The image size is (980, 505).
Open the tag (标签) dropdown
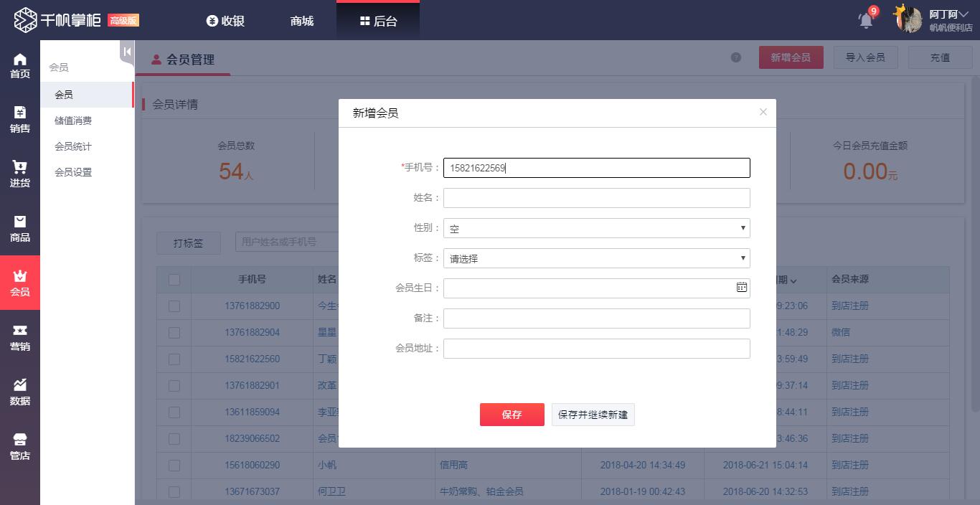point(596,258)
